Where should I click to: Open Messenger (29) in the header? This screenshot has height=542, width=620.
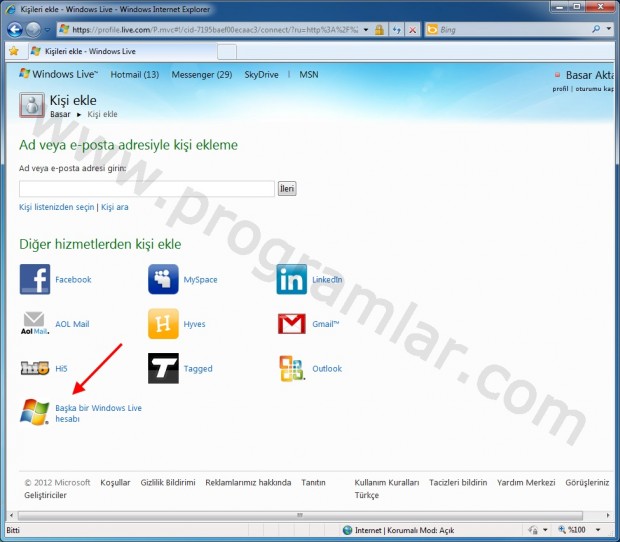(x=202, y=75)
